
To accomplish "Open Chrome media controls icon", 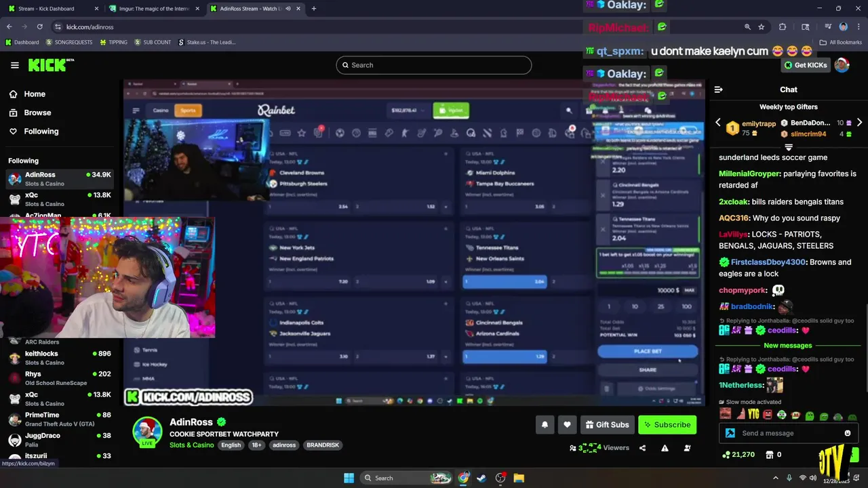I will tap(828, 26).
